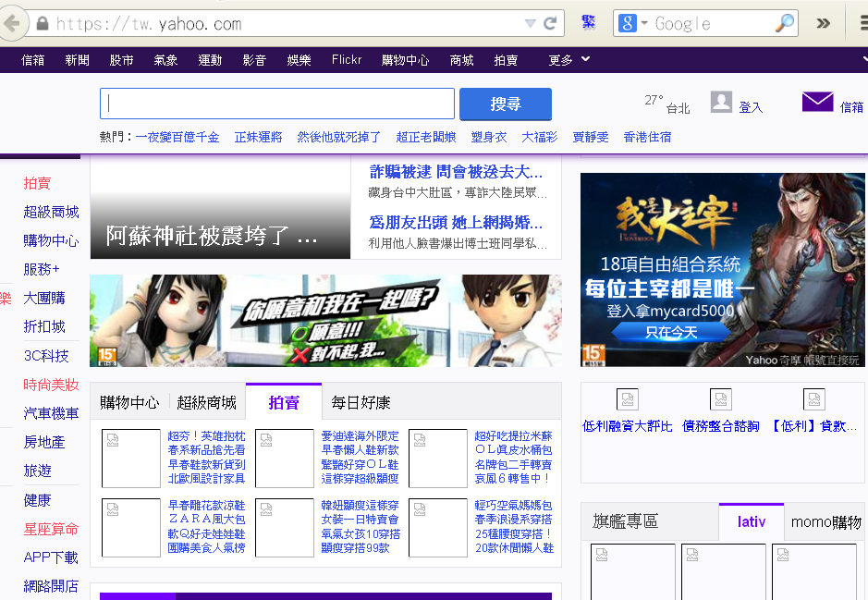Open 股市 in the navigation bar
Image resolution: width=868 pixels, height=600 pixels.
coord(121,60)
